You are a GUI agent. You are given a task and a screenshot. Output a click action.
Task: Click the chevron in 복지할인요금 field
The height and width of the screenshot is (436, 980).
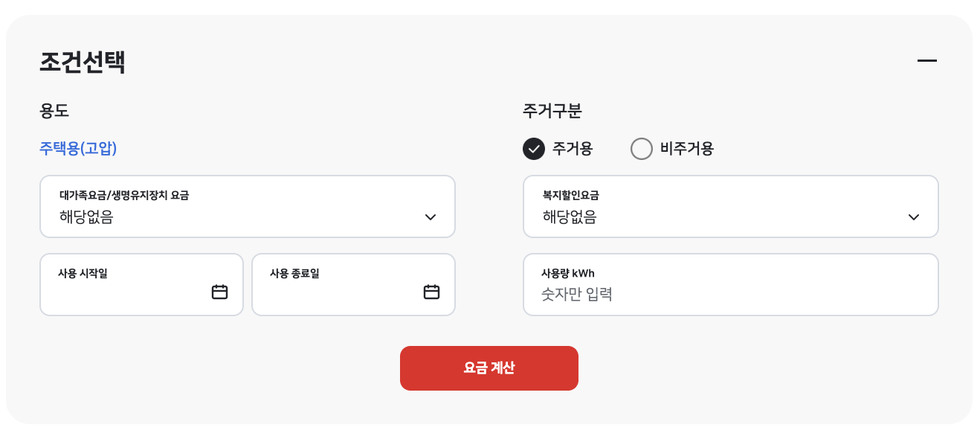[x=914, y=217]
